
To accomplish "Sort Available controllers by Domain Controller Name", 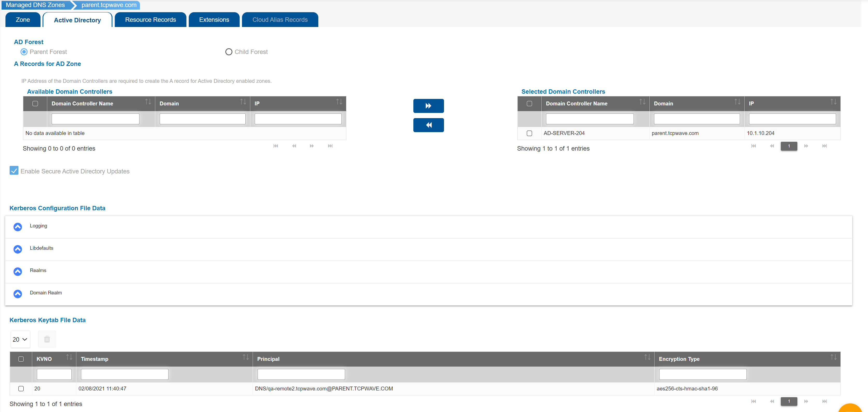I will click(148, 102).
